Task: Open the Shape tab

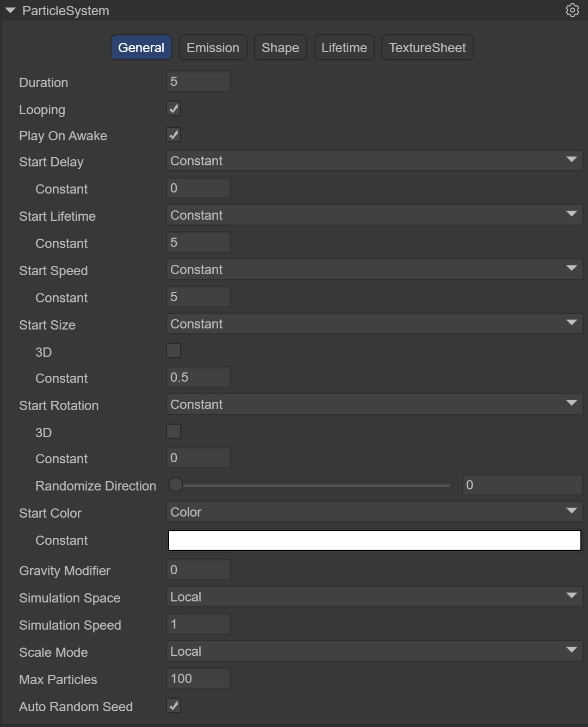Action: click(x=280, y=48)
